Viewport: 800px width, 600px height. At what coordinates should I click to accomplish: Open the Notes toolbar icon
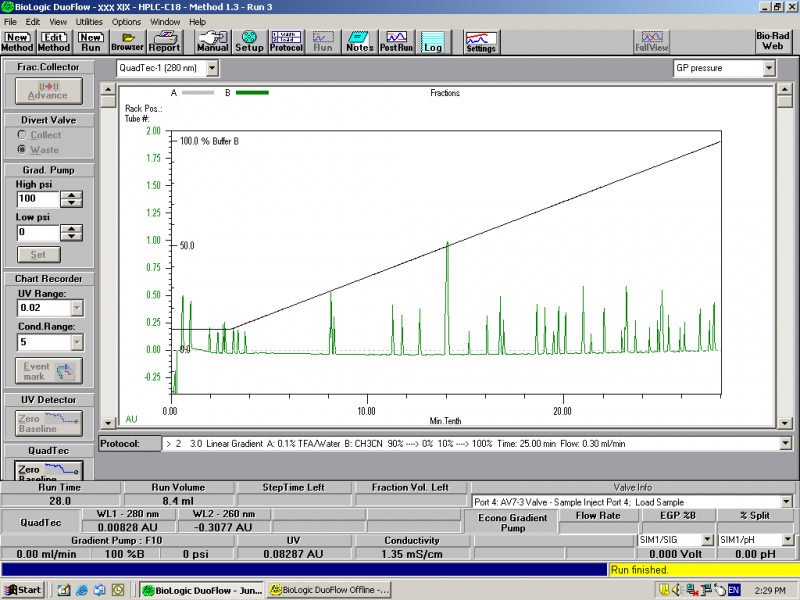coord(359,41)
